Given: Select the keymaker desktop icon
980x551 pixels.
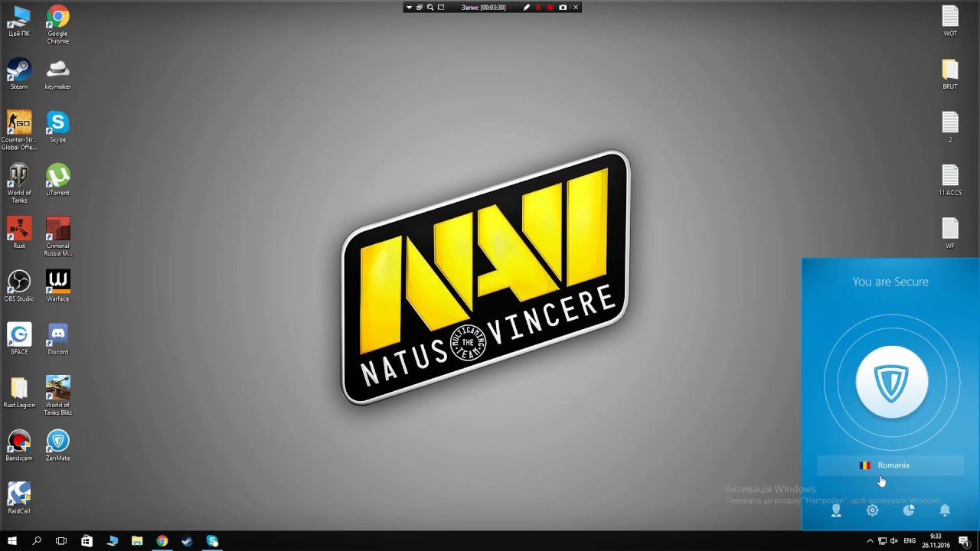Looking at the screenshot, I should pyautogui.click(x=57, y=74).
